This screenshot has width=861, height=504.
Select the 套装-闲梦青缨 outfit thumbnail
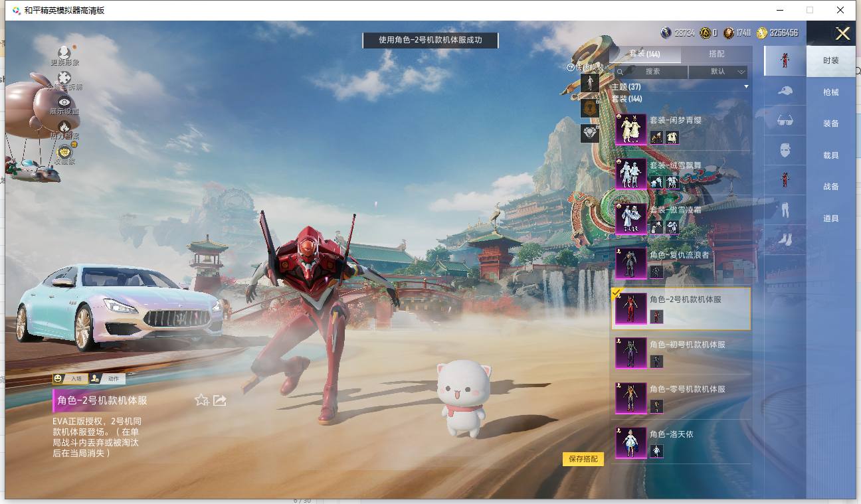pyautogui.click(x=630, y=129)
